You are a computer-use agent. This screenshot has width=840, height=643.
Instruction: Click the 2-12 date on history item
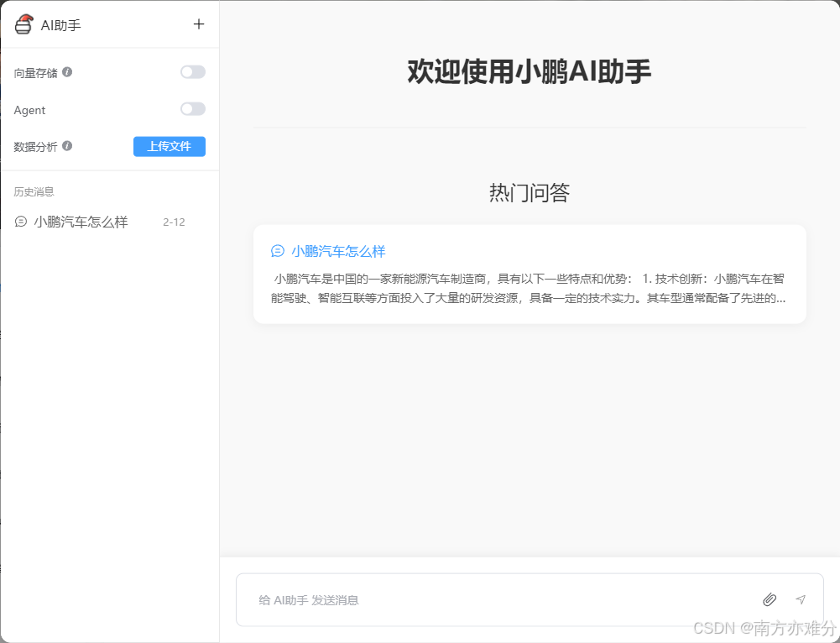click(x=174, y=222)
